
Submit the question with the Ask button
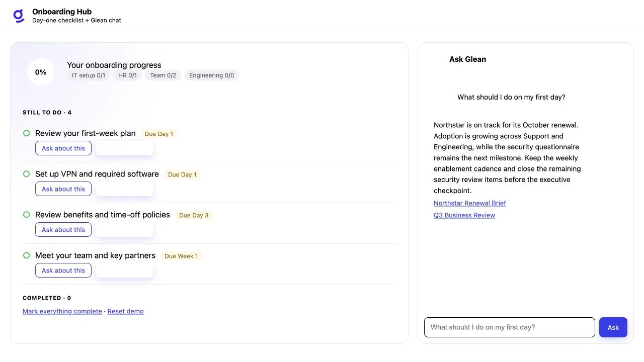[x=613, y=327]
